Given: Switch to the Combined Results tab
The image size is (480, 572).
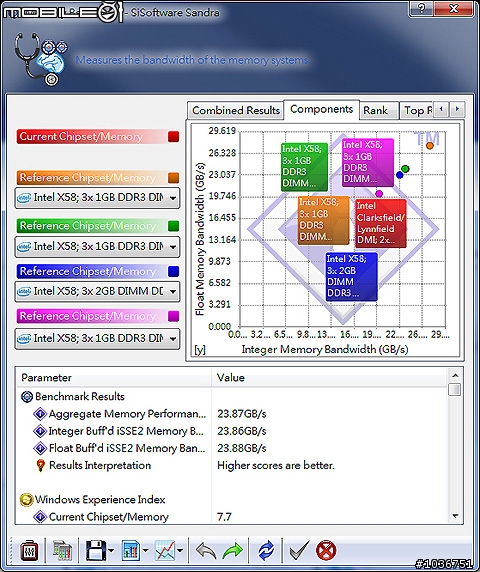Looking at the screenshot, I should pyautogui.click(x=236, y=110).
